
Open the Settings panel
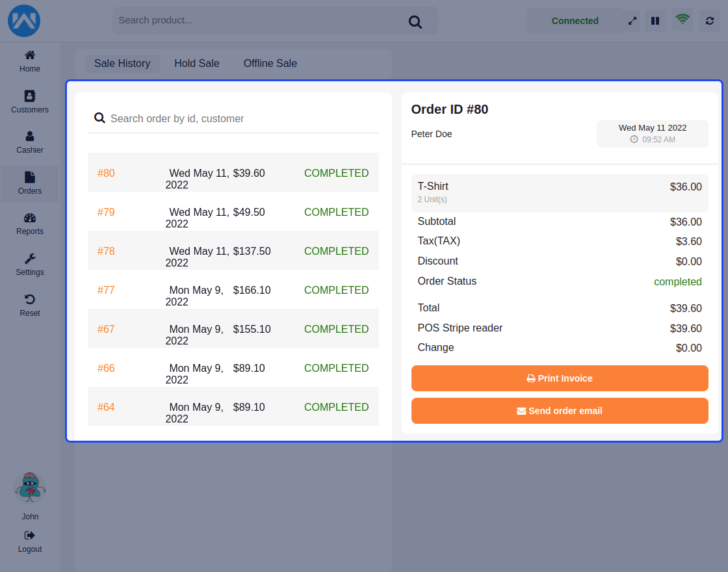point(29,264)
